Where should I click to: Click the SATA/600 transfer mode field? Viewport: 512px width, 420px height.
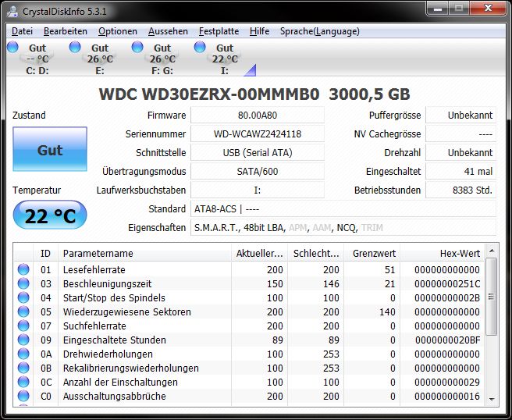click(258, 172)
